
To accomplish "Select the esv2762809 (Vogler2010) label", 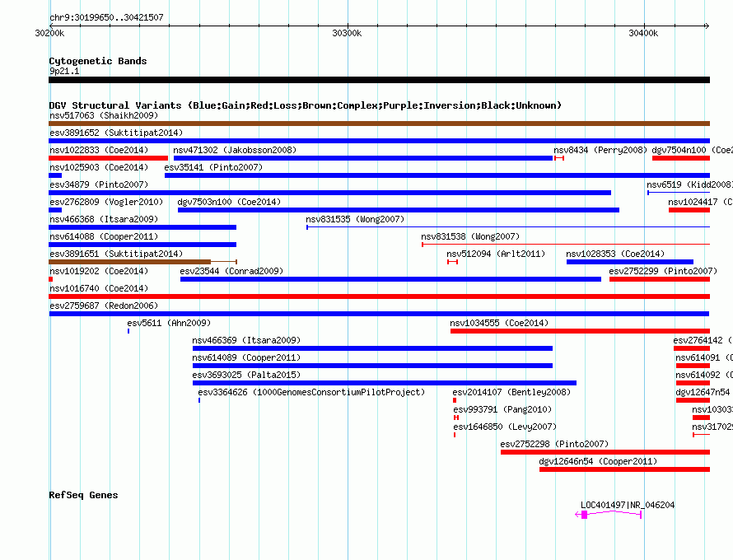I will [106, 202].
